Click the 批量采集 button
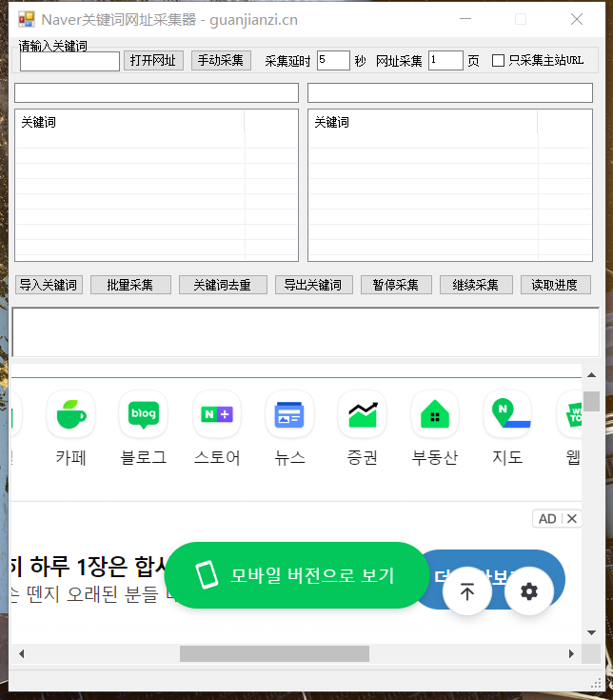The width and height of the screenshot is (613, 700). pyautogui.click(x=130, y=285)
